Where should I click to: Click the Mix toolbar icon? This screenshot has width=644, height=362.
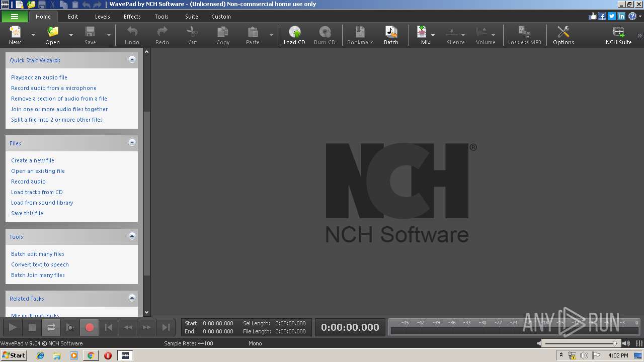pos(423,35)
